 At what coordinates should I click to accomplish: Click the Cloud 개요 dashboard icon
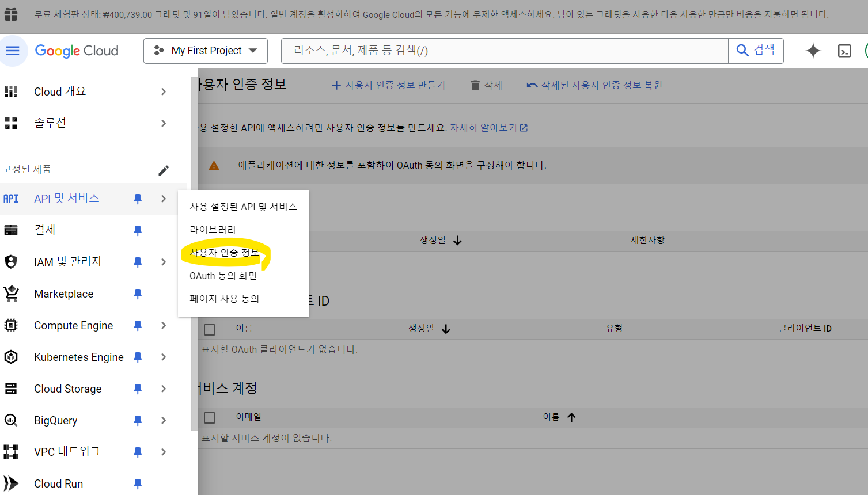click(11, 92)
